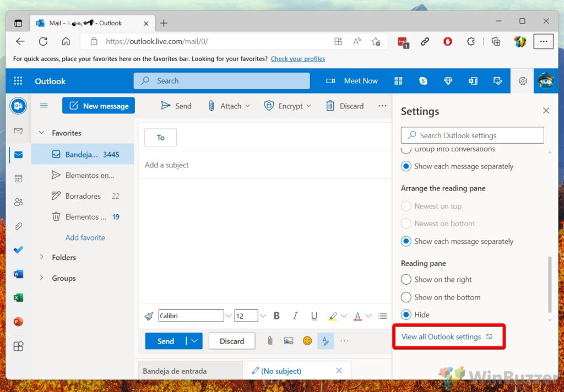Click the New message button
564x392 pixels.
click(99, 106)
